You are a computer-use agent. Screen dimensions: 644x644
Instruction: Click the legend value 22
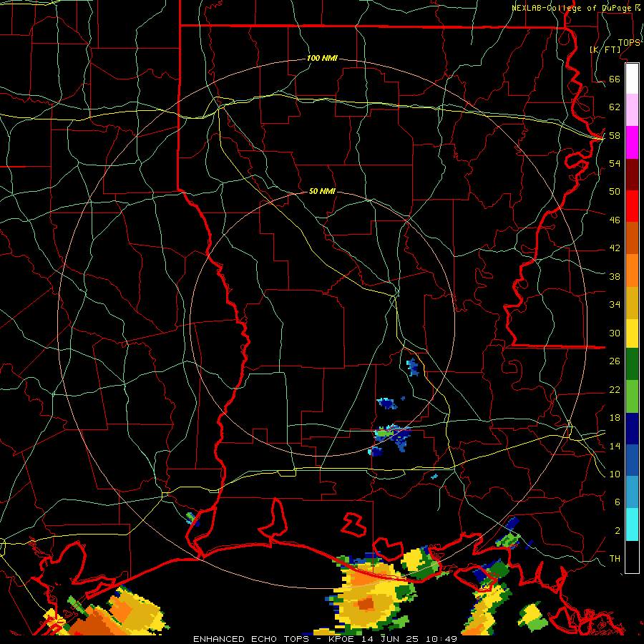point(615,390)
